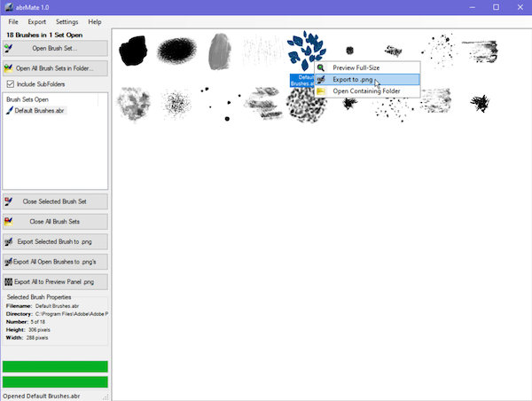
Task: Click the brush icon beside Default Brushes.abr
Action: pos(10,110)
